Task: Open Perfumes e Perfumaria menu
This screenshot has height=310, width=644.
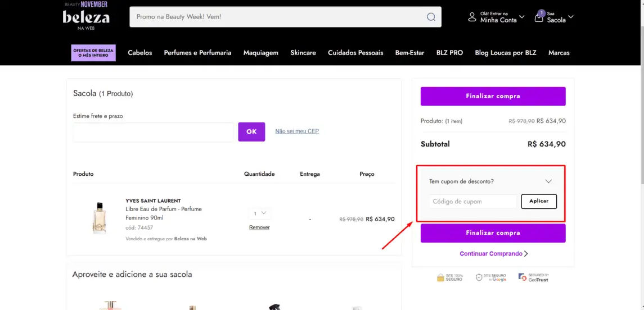Action: pyautogui.click(x=197, y=53)
